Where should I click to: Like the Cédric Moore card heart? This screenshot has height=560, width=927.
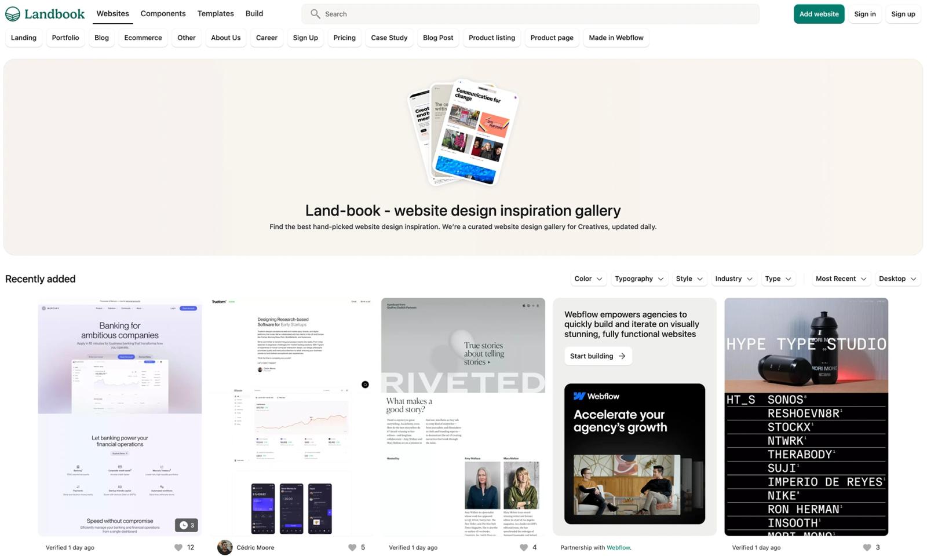pos(352,547)
